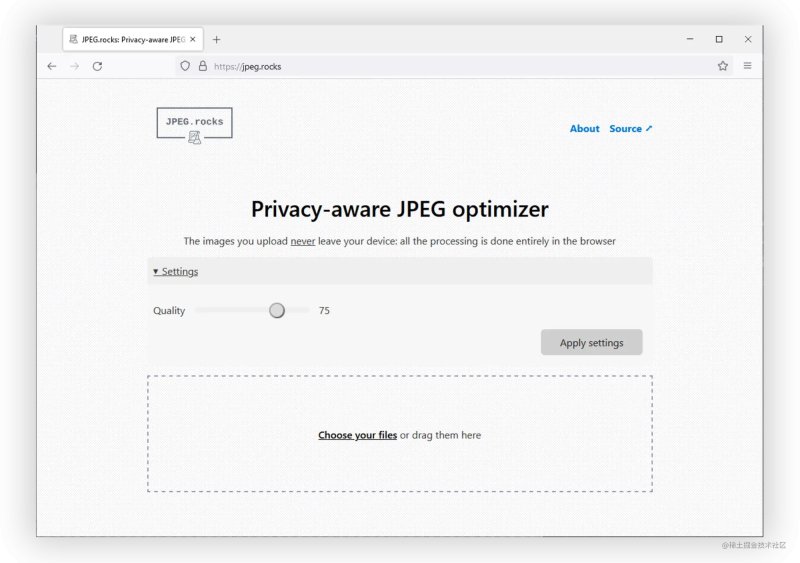Screen dimensions: 800x563
Task: Click the JPEG.rocks logo
Action: [194, 125]
